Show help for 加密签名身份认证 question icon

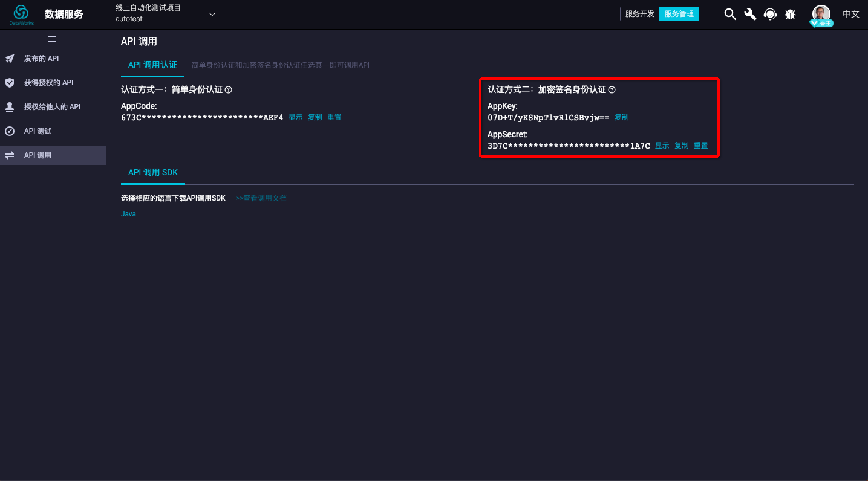tap(612, 89)
